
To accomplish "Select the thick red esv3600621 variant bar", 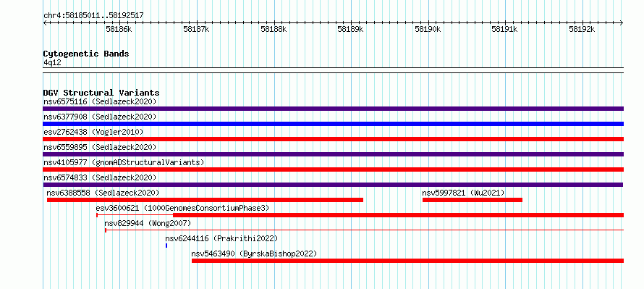I will (x=399, y=215).
